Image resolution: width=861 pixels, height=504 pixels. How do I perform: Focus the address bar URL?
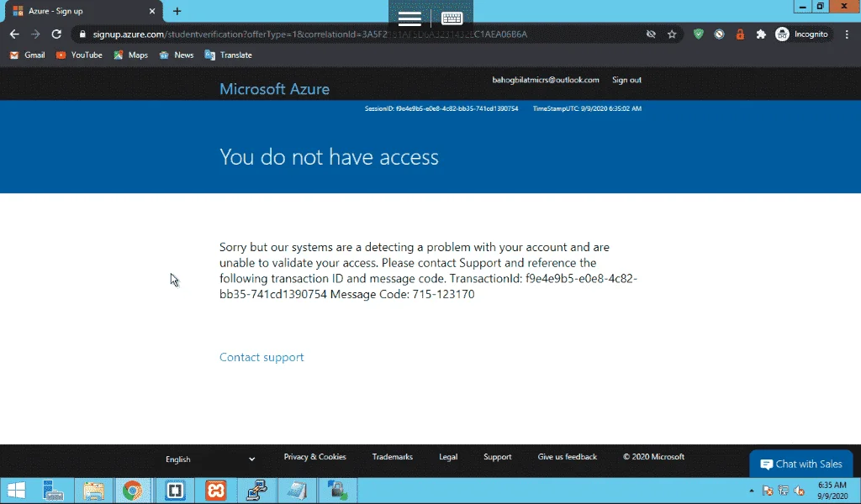309,34
